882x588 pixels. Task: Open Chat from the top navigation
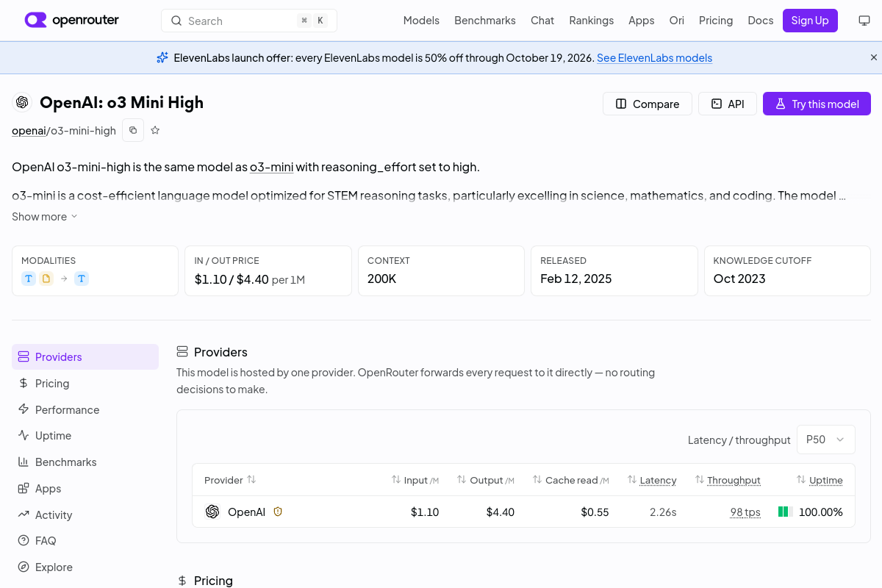coord(542,21)
